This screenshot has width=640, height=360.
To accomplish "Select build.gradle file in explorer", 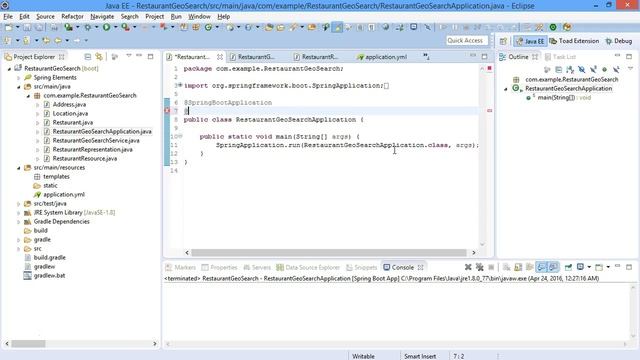I will tap(49, 258).
